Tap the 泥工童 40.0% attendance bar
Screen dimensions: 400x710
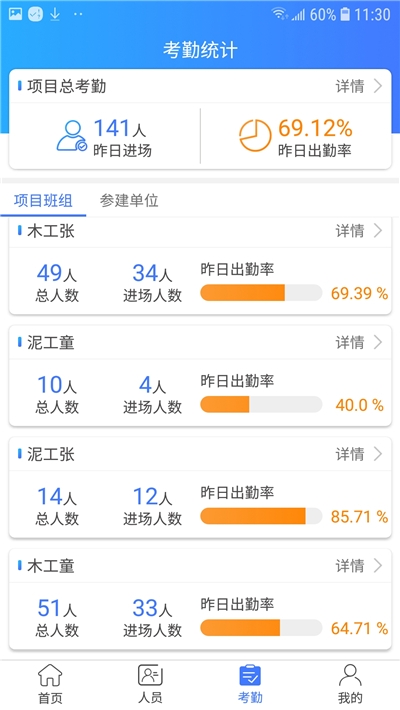click(261, 404)
